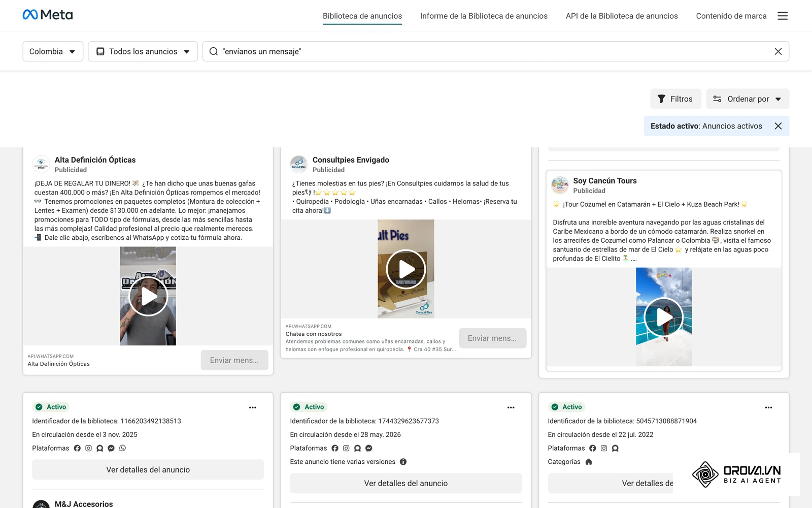Image resolution: width=812 pixels, height=508 pixels.
Task: Click Ver detalles del anuncio for ad 1166203492138513
Action: 148,470
